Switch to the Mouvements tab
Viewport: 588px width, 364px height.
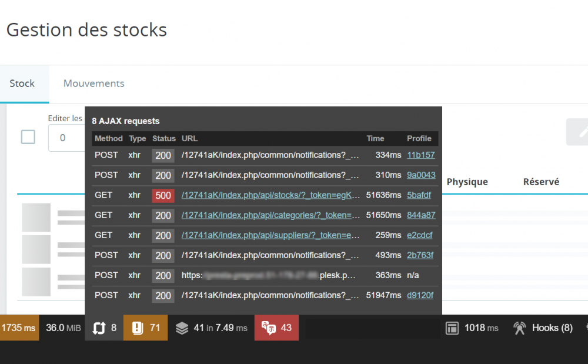[x=94, y=84]
